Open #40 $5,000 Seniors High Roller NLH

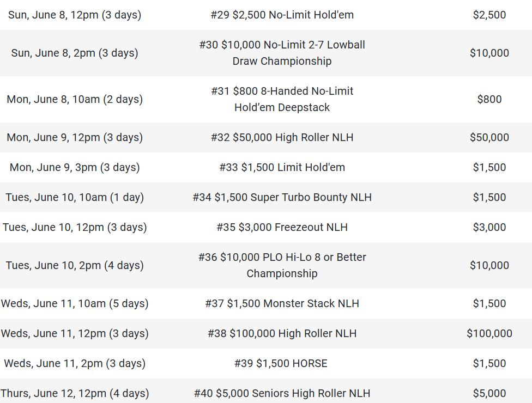[x=282, y=393]
